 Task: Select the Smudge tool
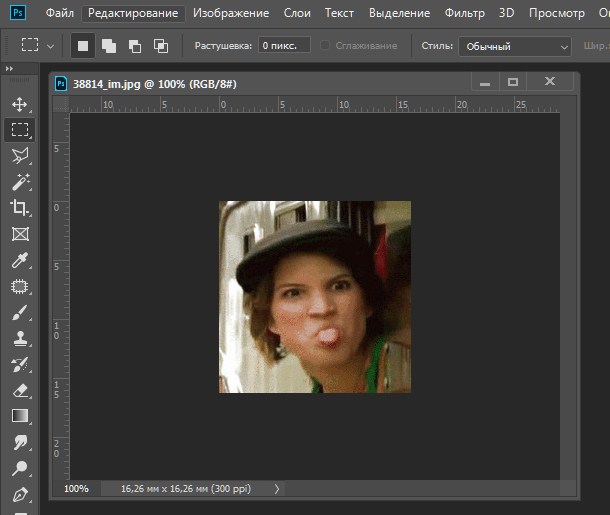pyautogui.click(x=19, y=442)
